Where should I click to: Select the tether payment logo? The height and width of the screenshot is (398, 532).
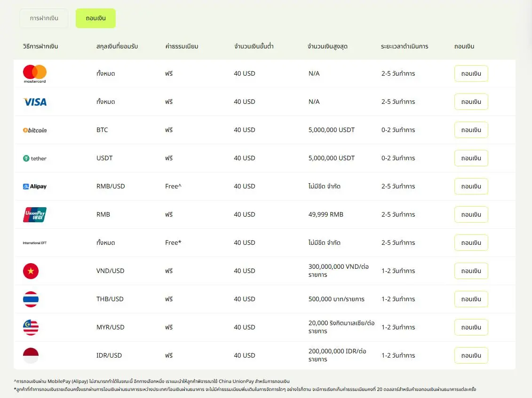click(x=35, y=158)
